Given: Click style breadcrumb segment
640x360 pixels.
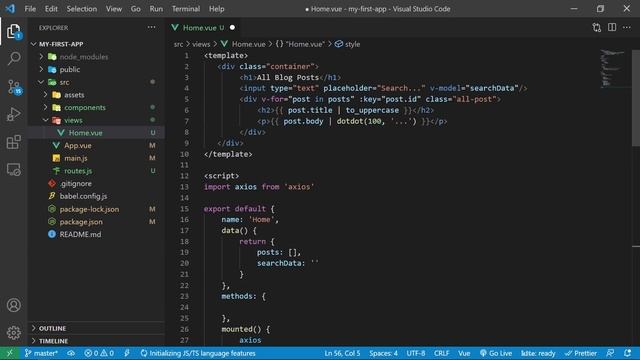Looking at the screenshot, I should tap(348, 44).
